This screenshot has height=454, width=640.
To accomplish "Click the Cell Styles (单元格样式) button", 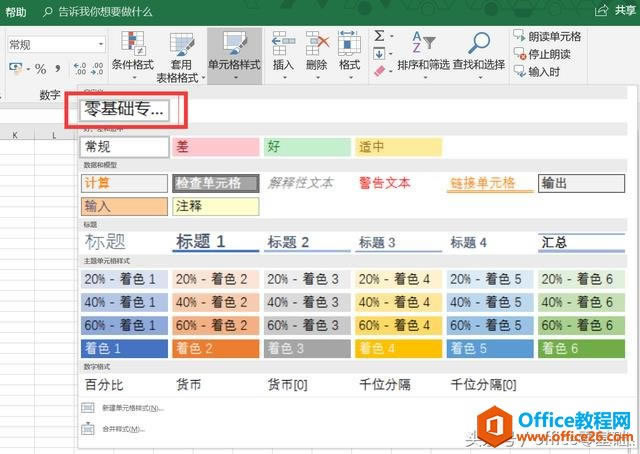I will (x=234, y=56).
